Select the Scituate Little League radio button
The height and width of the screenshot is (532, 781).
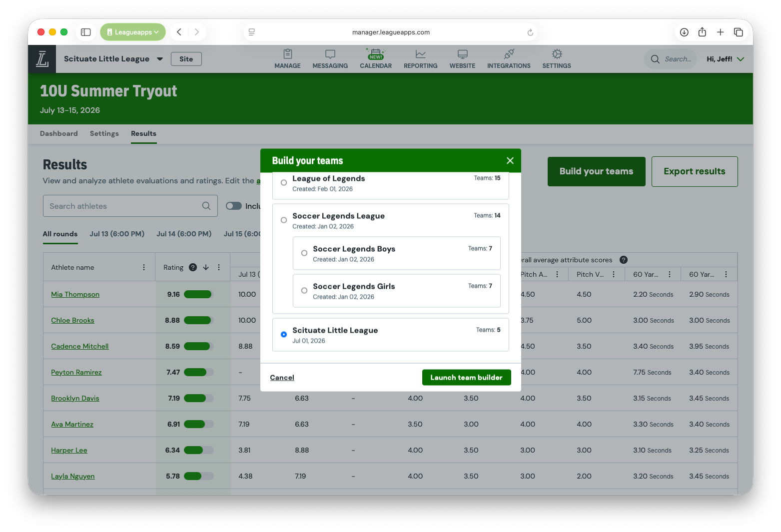284,334
